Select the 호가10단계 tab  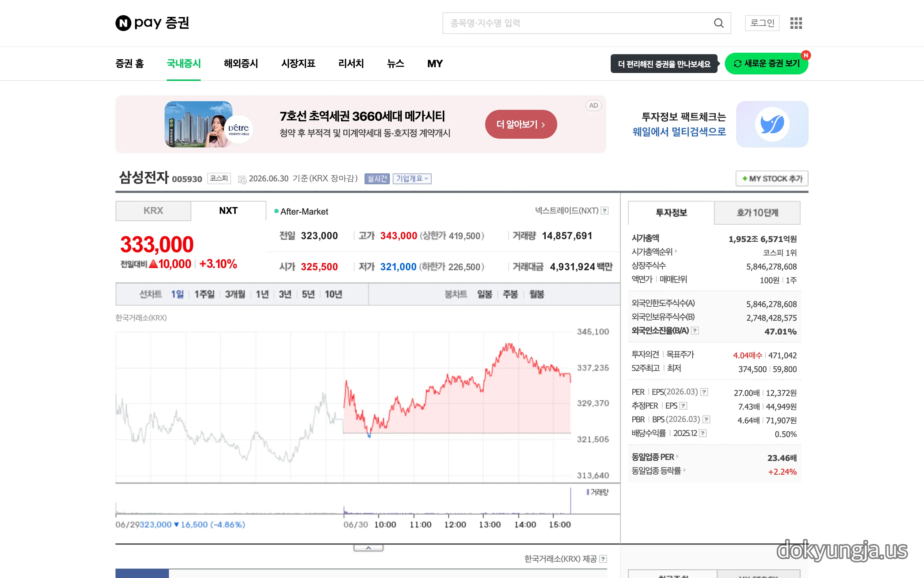(757, 213)
